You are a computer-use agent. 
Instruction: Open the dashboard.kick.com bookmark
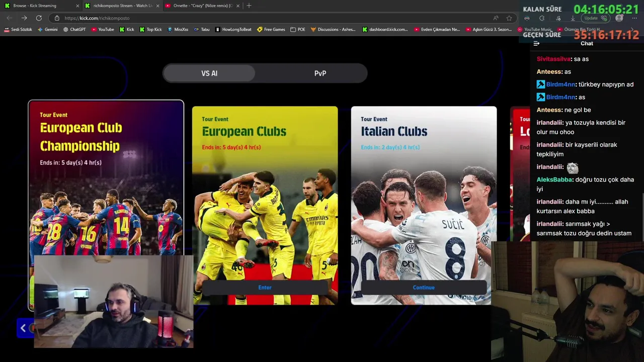385,30
